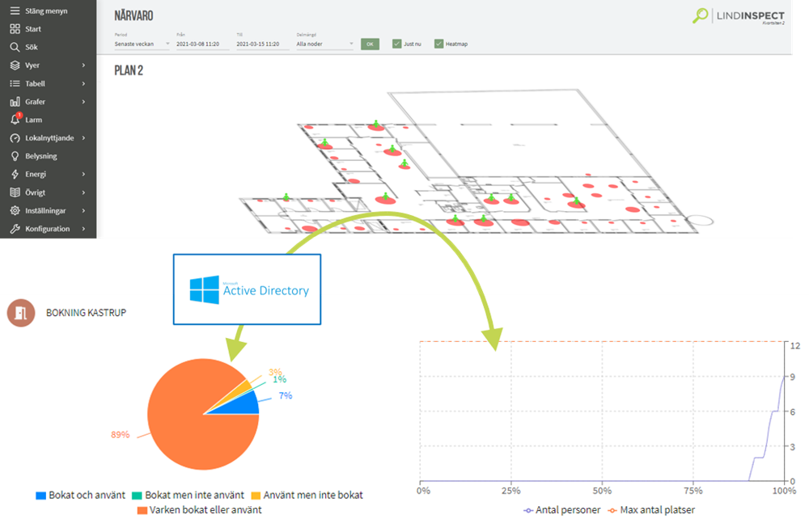This screenshot has width=809, height=532.
Task: Click the Antal personer legend entry
Action: (562, 510)
